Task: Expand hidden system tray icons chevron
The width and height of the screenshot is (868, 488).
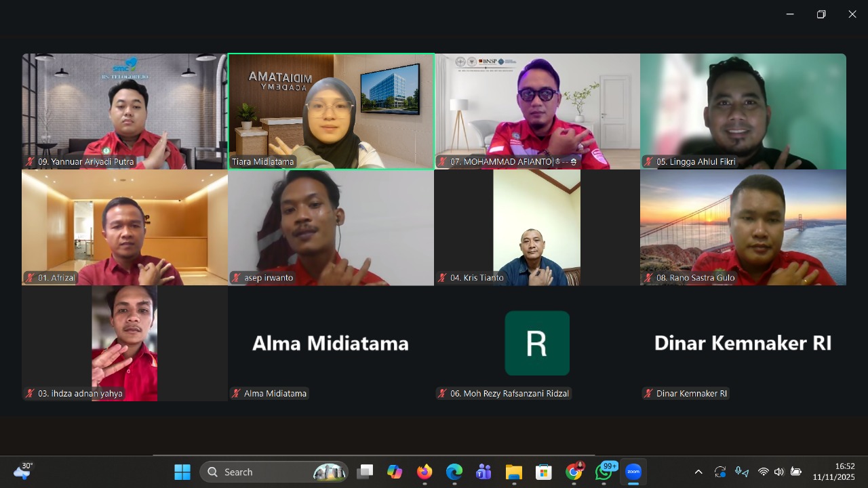Action: pos(698,472)
